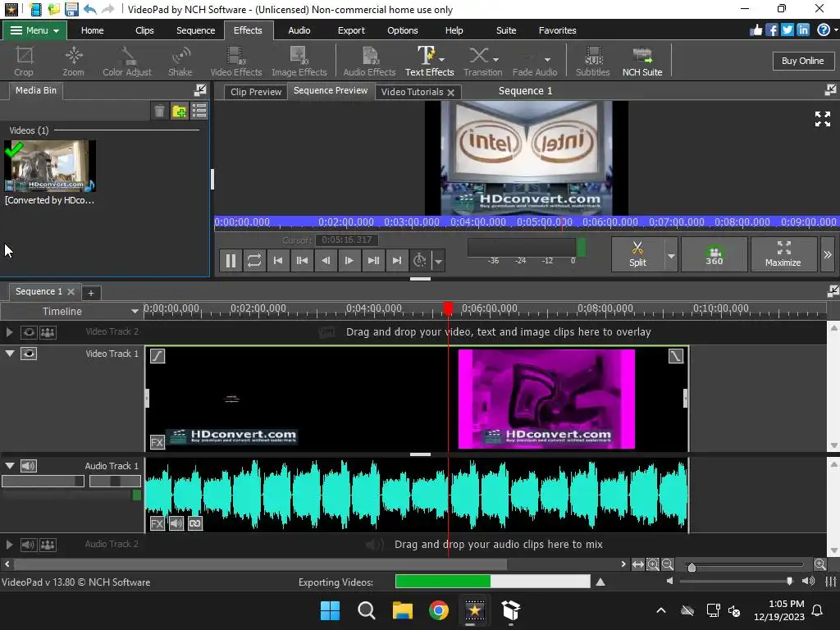
Task: Switch to the Clips tab
Action: [x=144, y=30]
